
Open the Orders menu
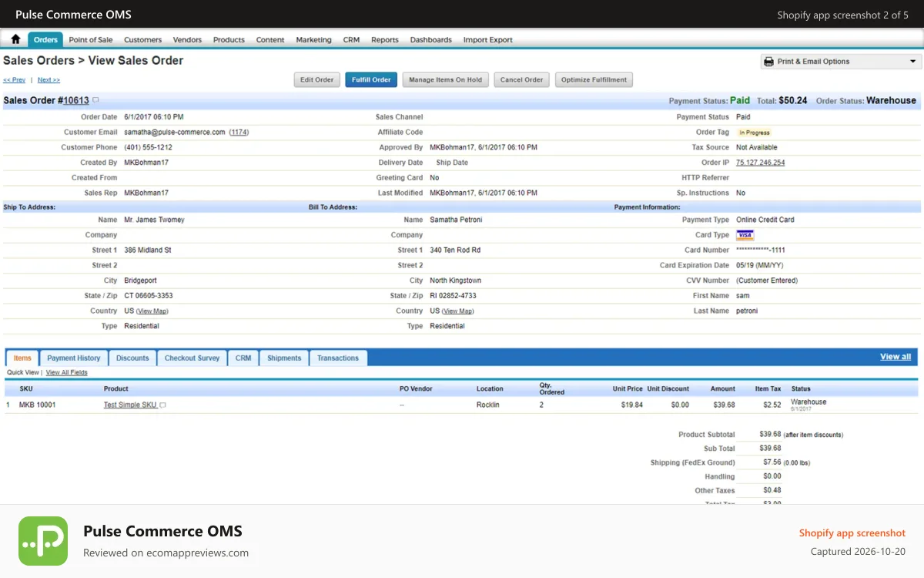tap(45, 40)
